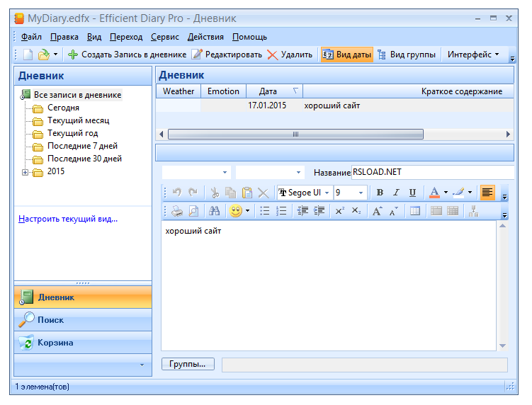Open the Файл menu
The width and height of the screenshot is (532, 405).
click(x=31, y=37)
